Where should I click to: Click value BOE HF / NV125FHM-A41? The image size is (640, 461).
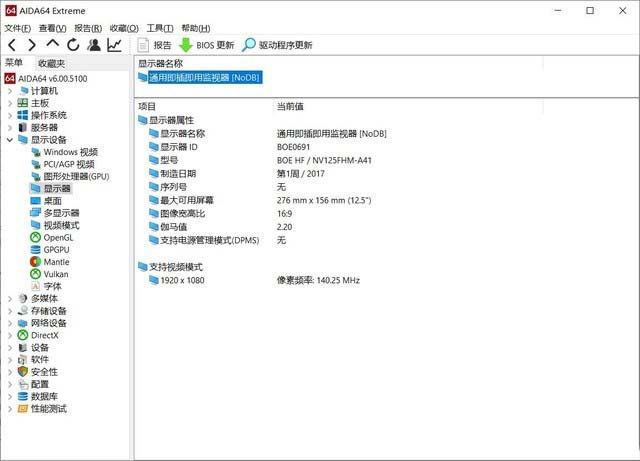(324, 160)
